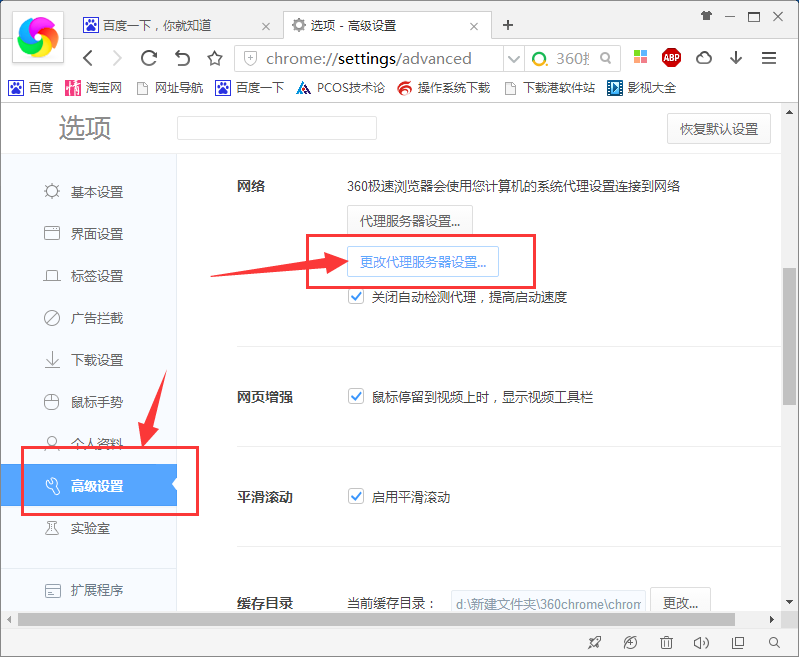Select the 选项 - 高级设置 tab
This screenshot has width=799, height=657.
[x=388, y=25]
